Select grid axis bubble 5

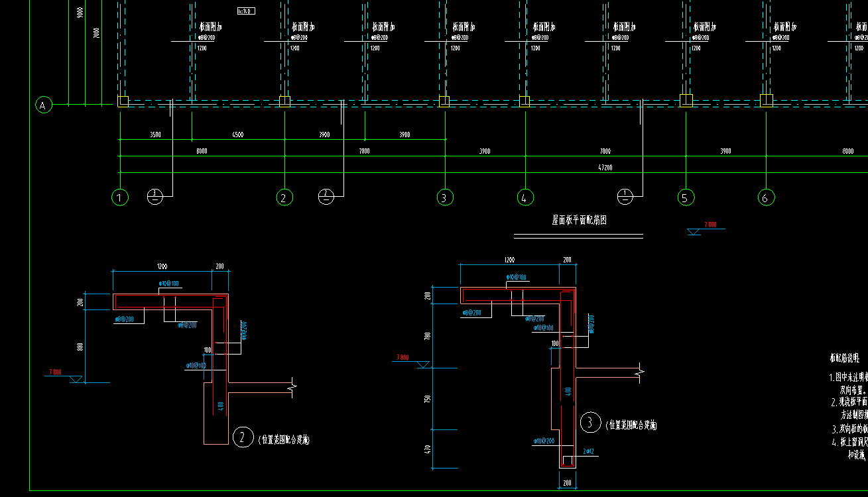[x=686, y=197]
